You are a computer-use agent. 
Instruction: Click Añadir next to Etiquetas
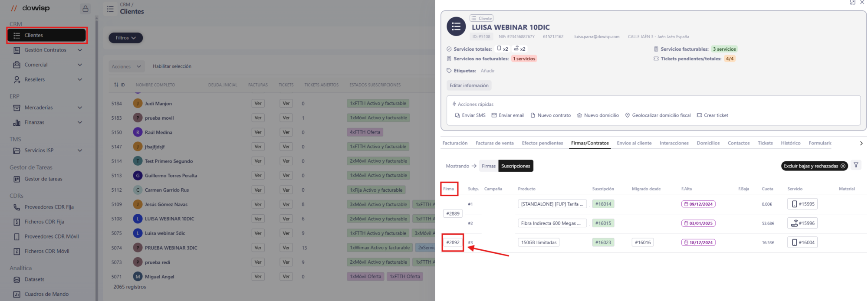(x=487, y=71)
